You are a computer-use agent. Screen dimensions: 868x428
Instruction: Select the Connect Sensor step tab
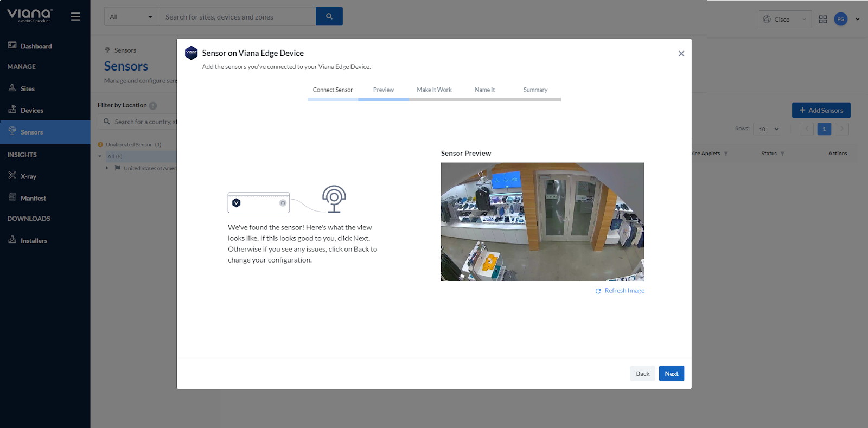pyautogui.click(x=333, y=90)
